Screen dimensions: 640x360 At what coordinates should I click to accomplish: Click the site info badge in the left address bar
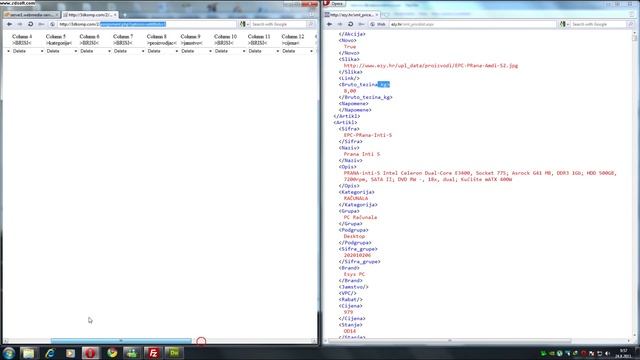point(52,24)
